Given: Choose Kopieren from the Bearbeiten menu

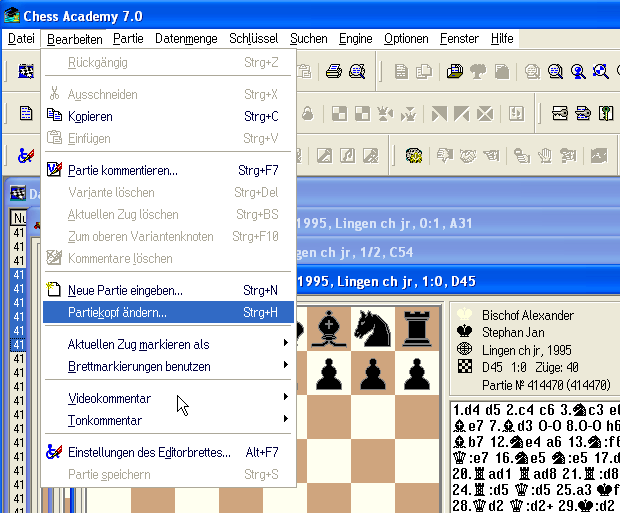Looking at the screenshot, I should coord(168,116).
